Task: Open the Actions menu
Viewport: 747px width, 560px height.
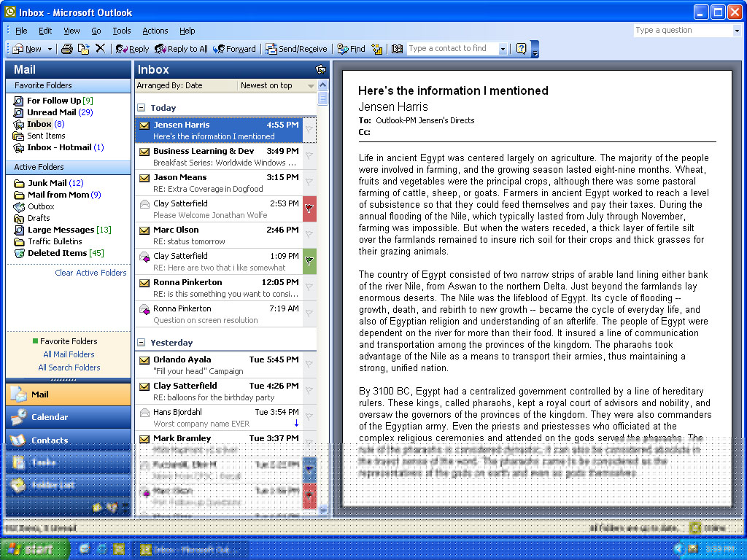Action: [155, 31]
